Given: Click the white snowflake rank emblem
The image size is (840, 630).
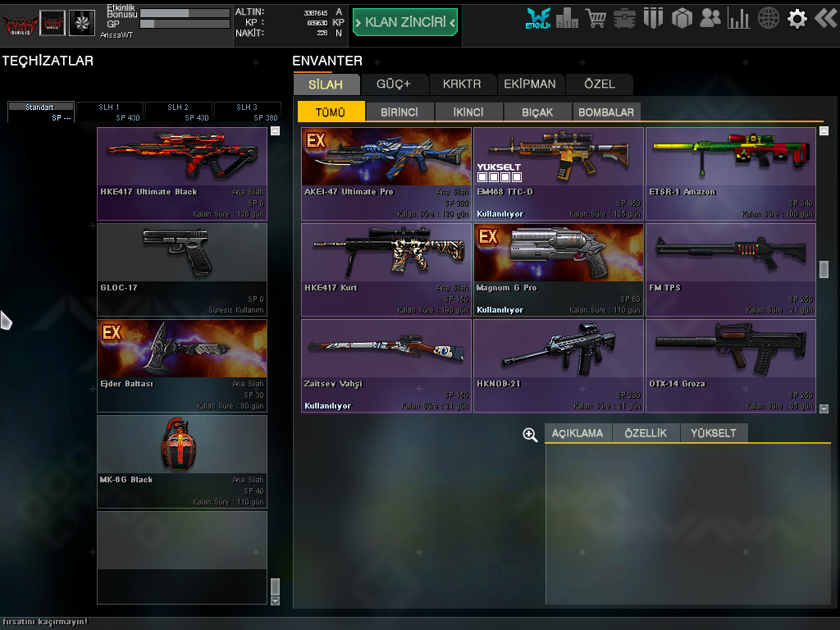Looking at the screenshot, I should coord(82,23).
